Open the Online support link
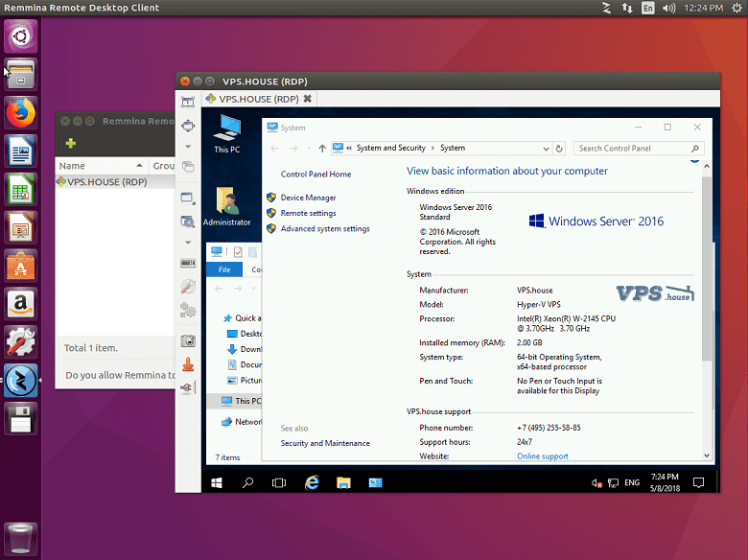The height and width of the screenshot is (560, 748). point(543,456)
